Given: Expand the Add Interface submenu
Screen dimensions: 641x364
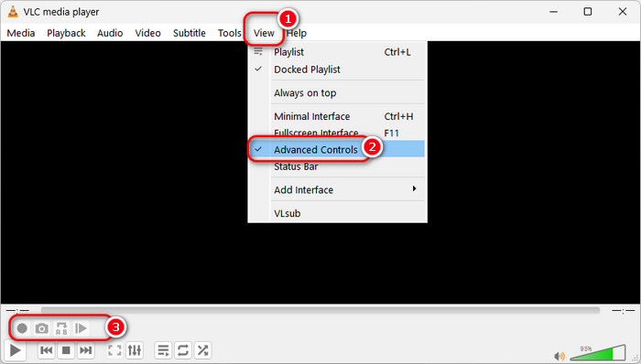Looking at the screenshot, I should click(337, 189).
